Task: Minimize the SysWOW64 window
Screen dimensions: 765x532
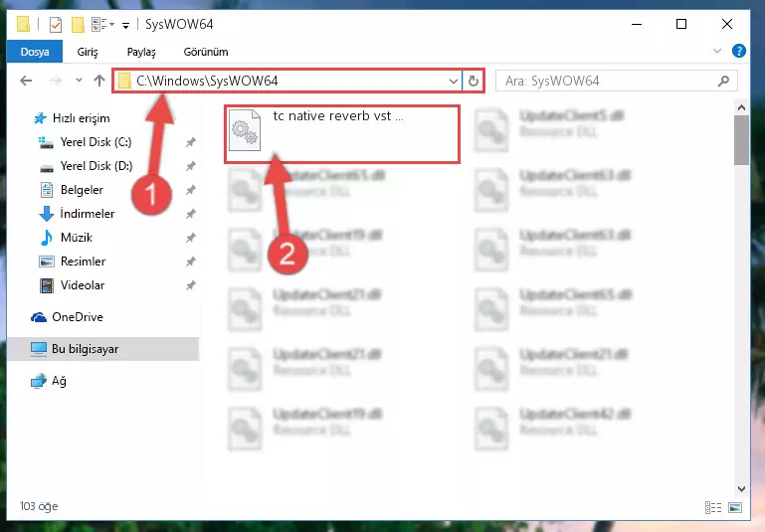Action: [x=637, y=25]
